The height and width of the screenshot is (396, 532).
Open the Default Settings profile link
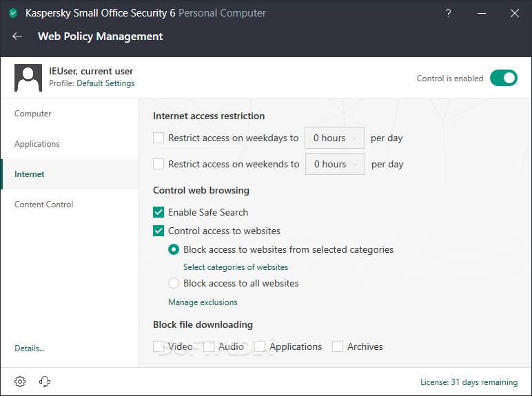[x=105, y=83]
